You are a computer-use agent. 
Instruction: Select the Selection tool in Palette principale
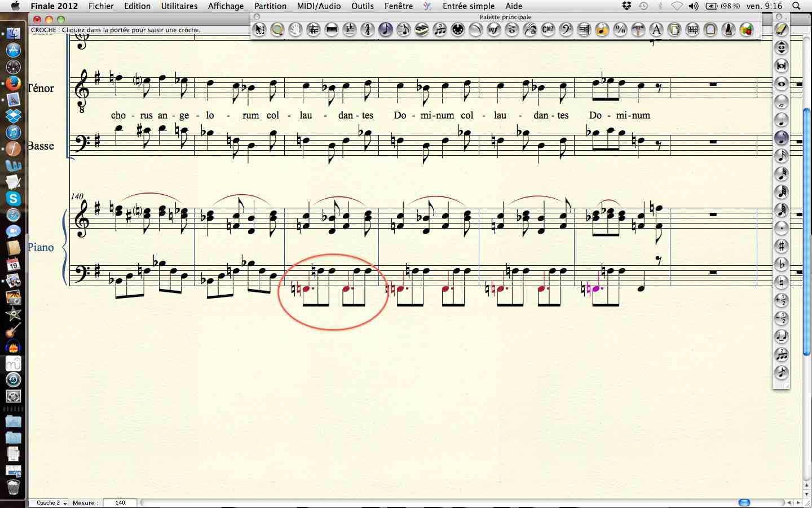pyautogui.click(x=259, y=29)
